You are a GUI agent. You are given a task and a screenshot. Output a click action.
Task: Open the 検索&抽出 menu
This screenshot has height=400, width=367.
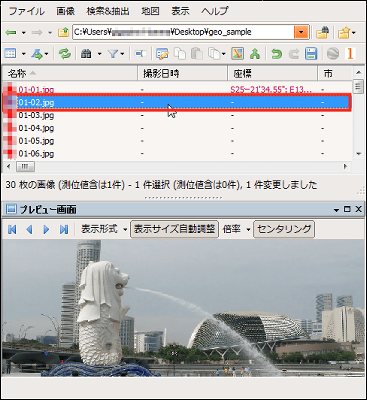pos(108,11)
